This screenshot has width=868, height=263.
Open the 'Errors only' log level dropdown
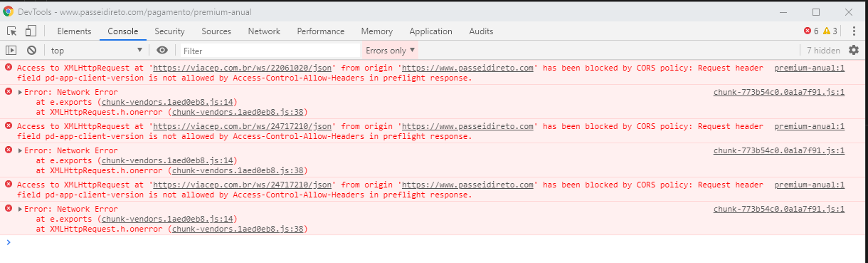[391, 51]
